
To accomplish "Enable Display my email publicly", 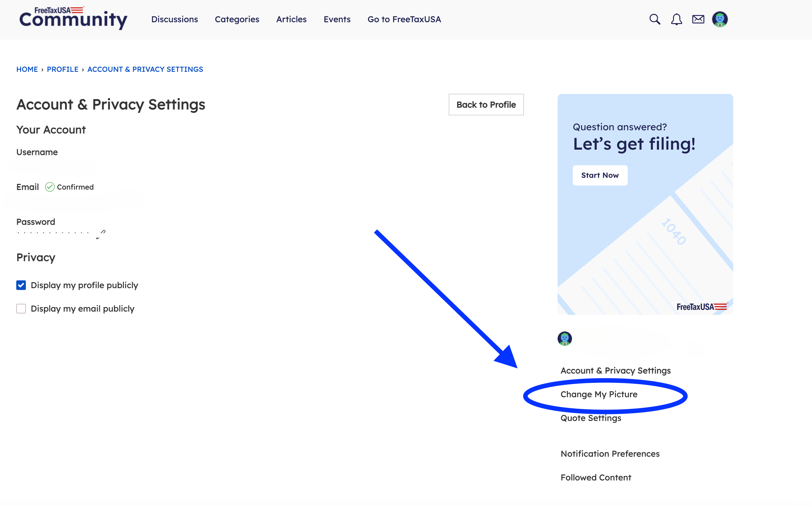I will 21,309.
